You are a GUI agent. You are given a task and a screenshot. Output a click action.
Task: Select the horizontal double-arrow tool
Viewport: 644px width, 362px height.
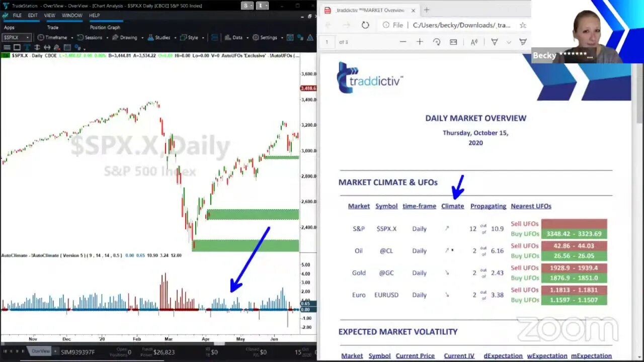point(47,47)
